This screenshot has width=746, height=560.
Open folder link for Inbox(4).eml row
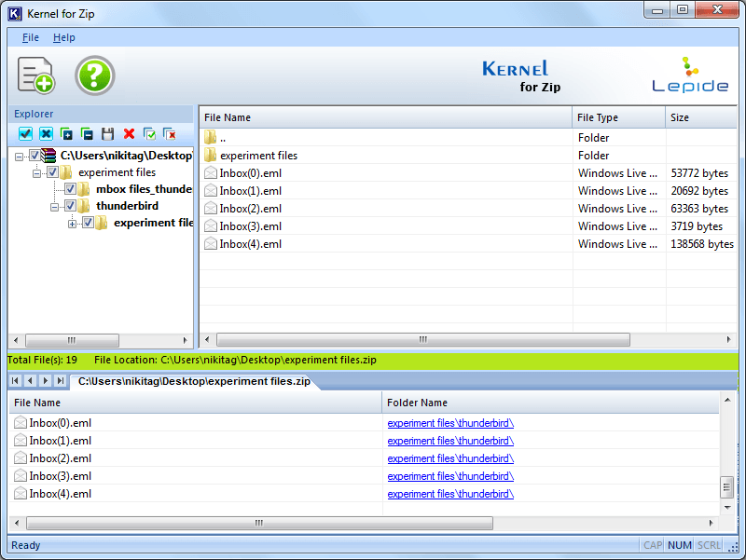(450, 494)
